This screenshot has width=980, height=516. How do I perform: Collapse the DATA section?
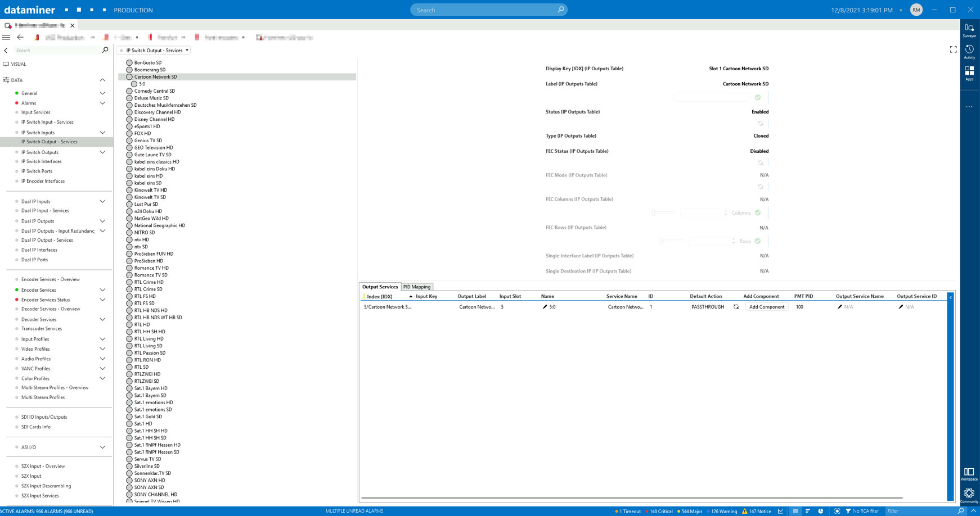point(102,80)
